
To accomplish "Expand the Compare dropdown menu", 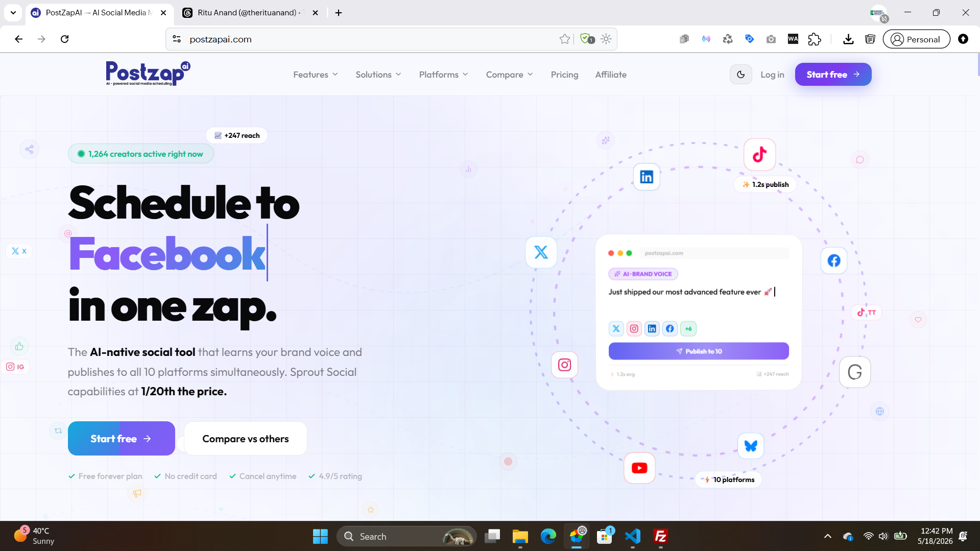I will click(x=509, y=75).
